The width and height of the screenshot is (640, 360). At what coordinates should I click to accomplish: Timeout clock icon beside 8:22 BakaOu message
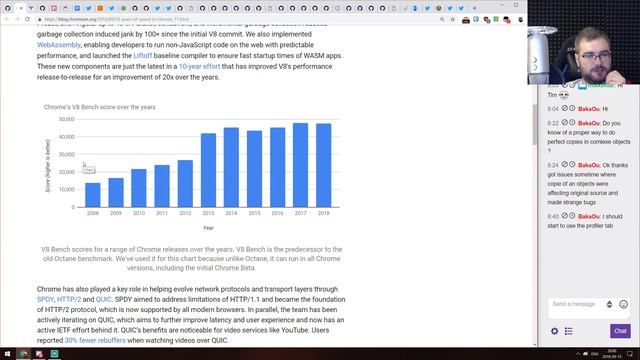572,122
